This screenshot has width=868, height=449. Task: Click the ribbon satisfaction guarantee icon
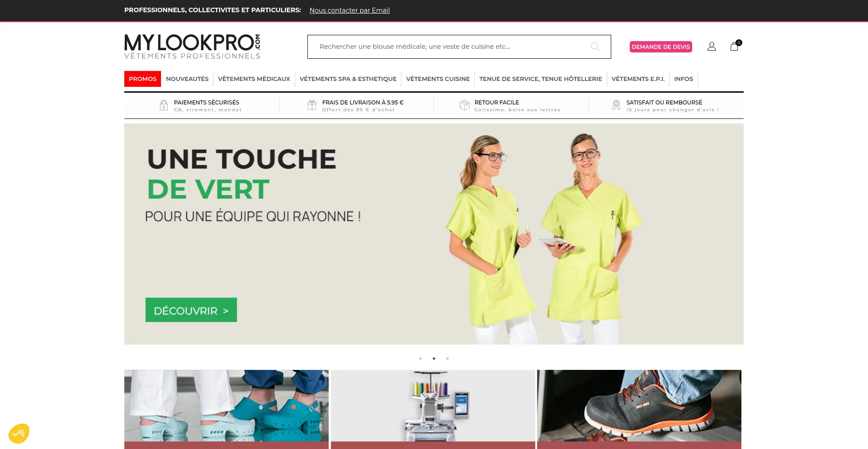click(616, 105)
